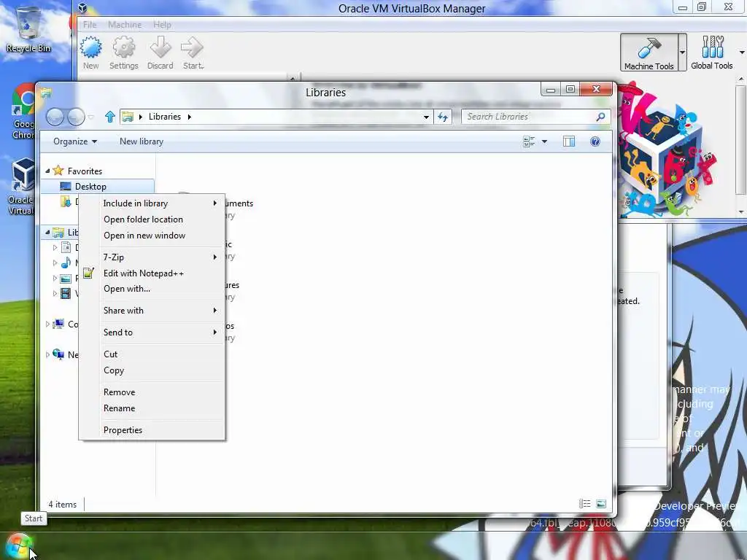
Task: Open VirtualBox File menu
Action: tap(90, 25)
